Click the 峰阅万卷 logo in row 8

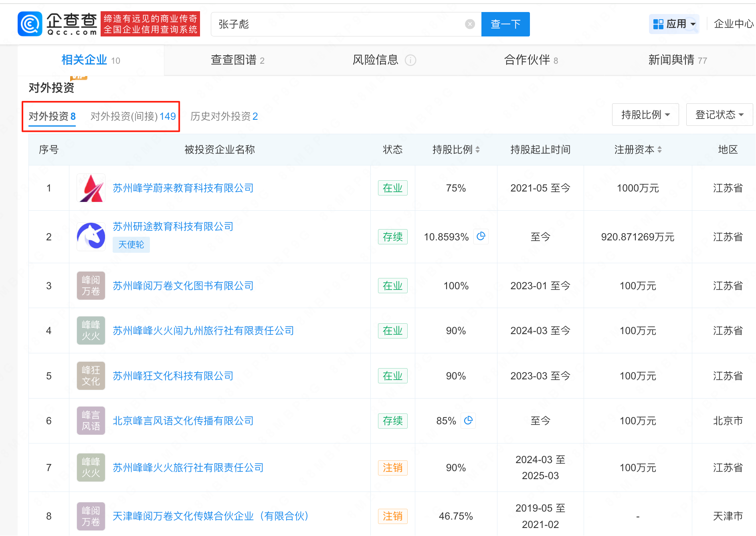point(91,516)
